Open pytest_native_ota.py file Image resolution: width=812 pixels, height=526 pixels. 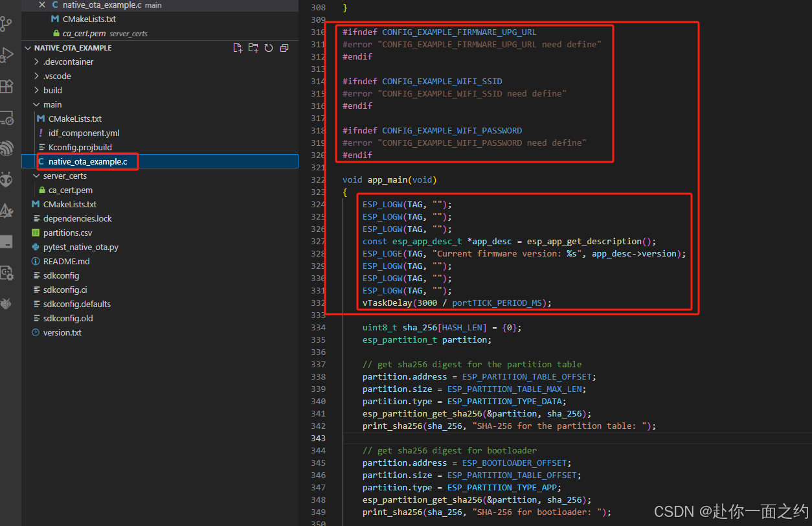tap(80, 247)
